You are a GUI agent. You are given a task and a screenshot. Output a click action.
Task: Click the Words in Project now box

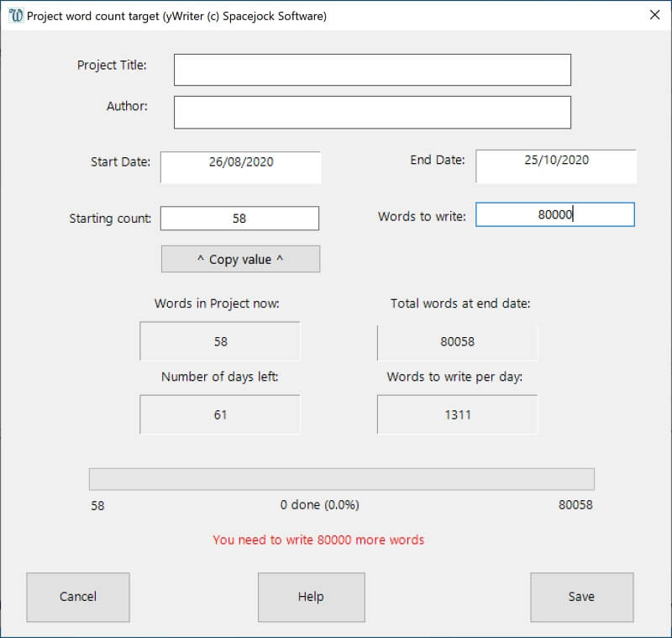pos(220,341)
